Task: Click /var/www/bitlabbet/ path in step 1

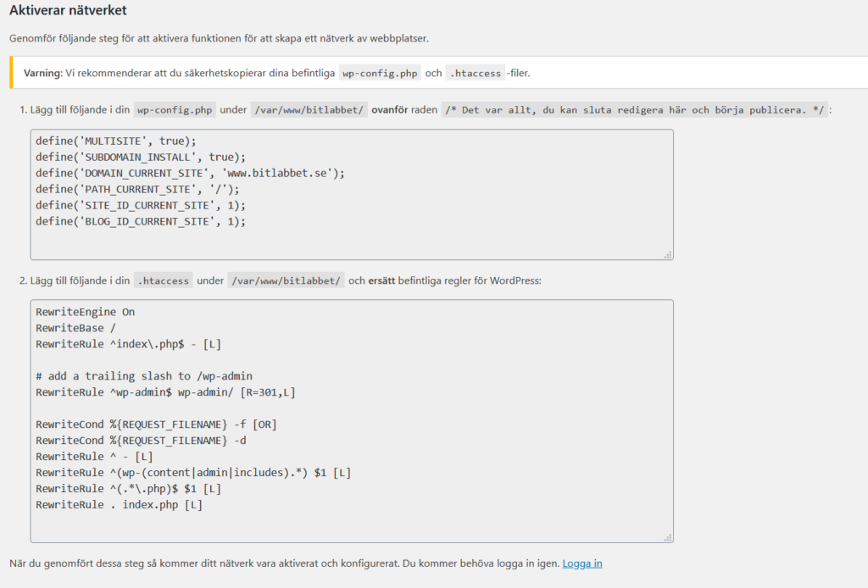Action: coord(309,109)
